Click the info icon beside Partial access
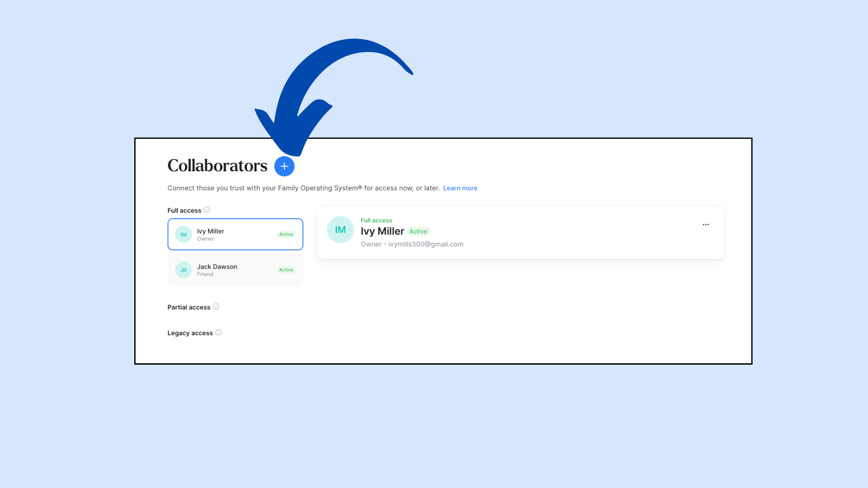This screenshot has width=868, height=488. 216,307
